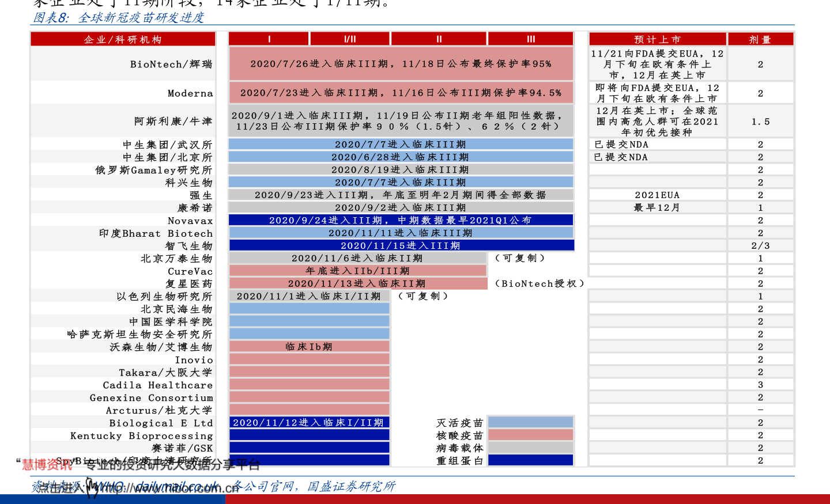
Task: Click the 2021EUA cell in 预计上市 column
Action: [x=657, y=195]
